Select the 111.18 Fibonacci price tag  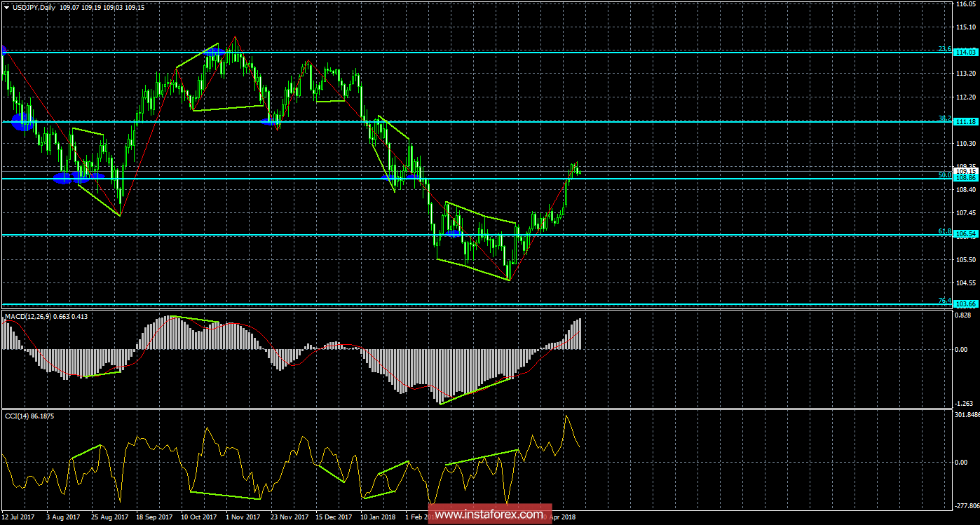click(x=966, y=121)
